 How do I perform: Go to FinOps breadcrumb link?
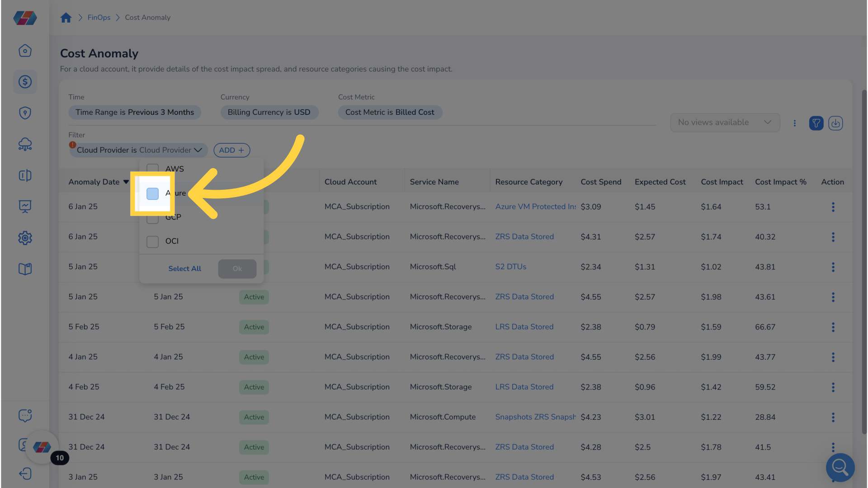coord(99,18)
